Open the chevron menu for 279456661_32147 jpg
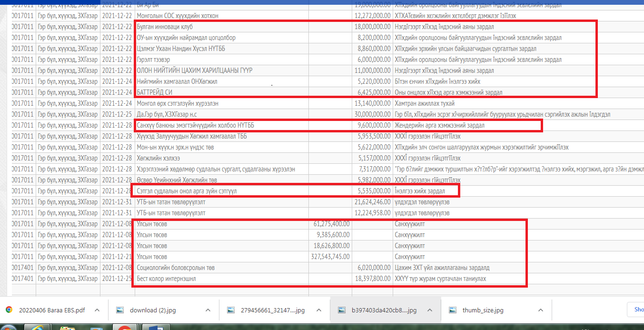 pyautogui.click(x=318, y=310)
